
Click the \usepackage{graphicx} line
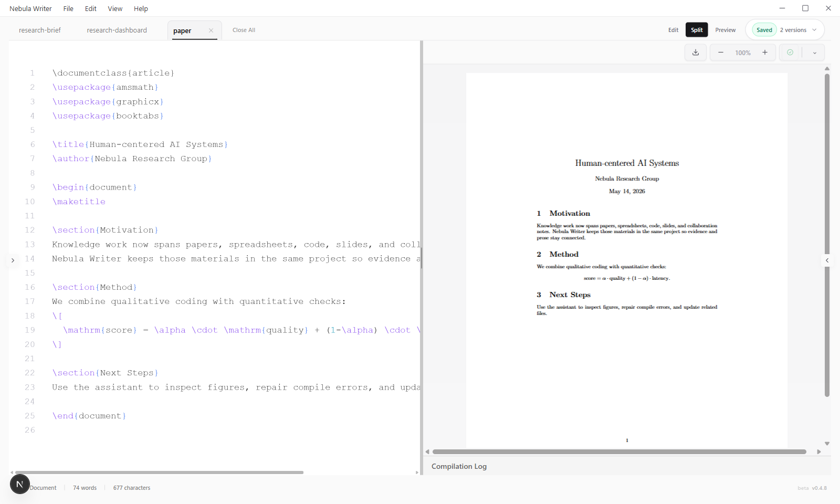(108, 101)
